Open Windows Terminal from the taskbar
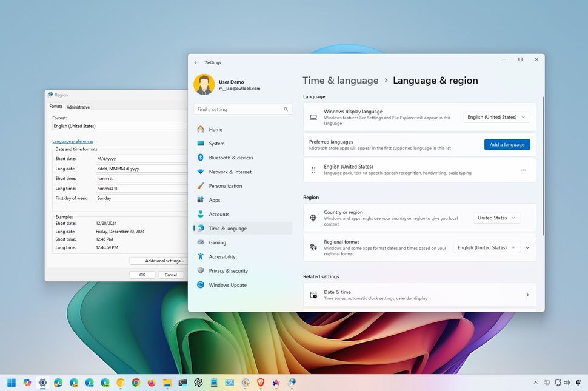 pos(182,383)
